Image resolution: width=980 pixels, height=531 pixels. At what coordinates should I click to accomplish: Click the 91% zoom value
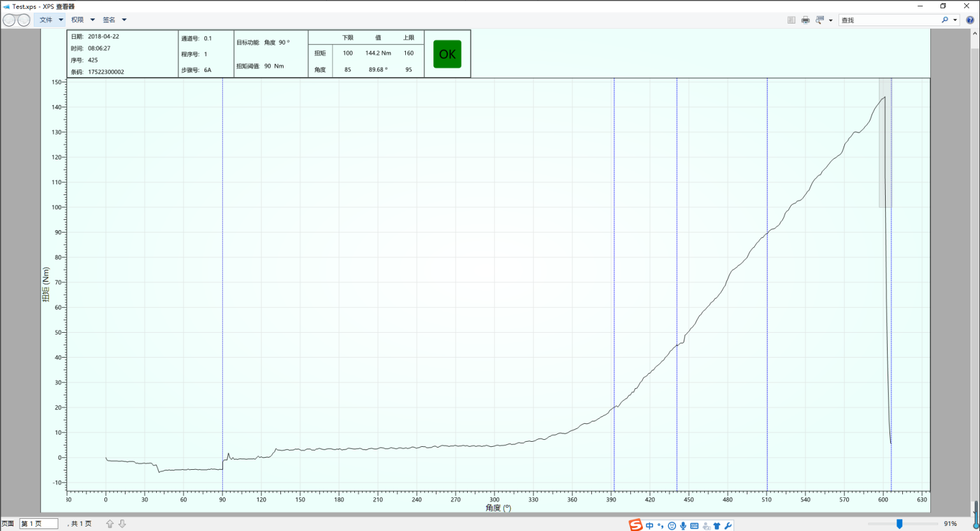click(950, 523)
